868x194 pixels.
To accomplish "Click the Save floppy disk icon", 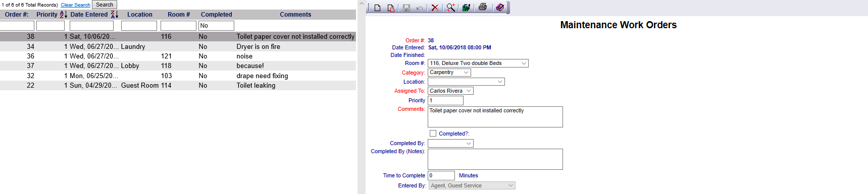I will [406, 8].
